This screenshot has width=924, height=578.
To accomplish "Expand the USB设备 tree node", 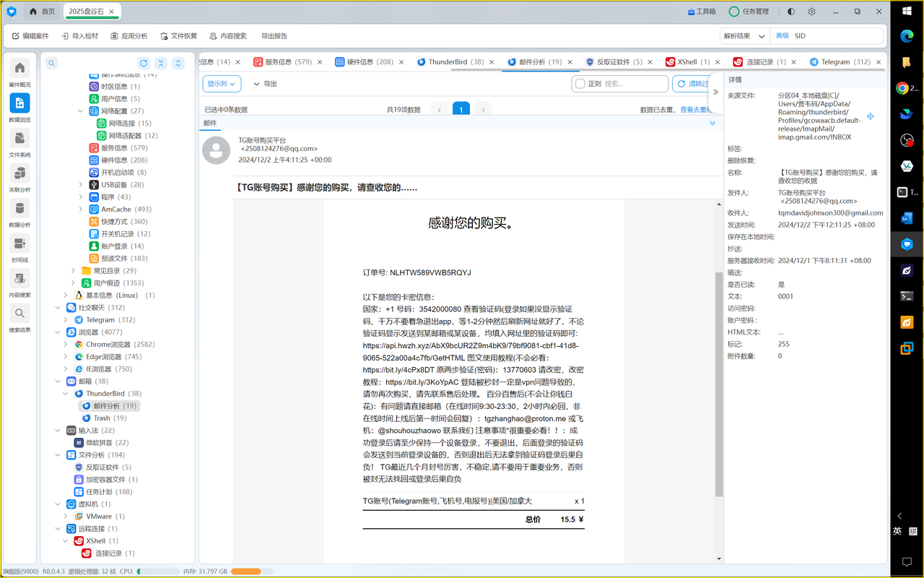I will click(81, 185).
